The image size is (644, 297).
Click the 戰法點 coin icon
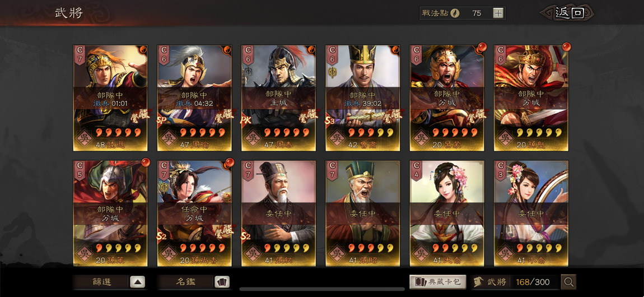pos(454,13)
